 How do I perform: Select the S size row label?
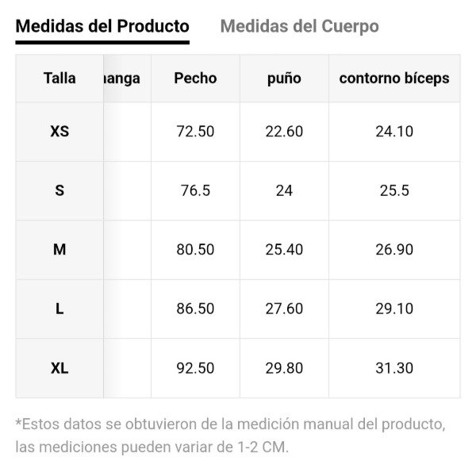(59, 190)
